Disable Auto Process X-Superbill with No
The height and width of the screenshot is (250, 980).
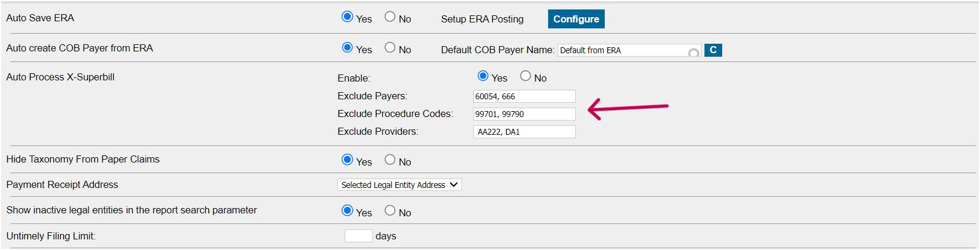pos(525,76)
